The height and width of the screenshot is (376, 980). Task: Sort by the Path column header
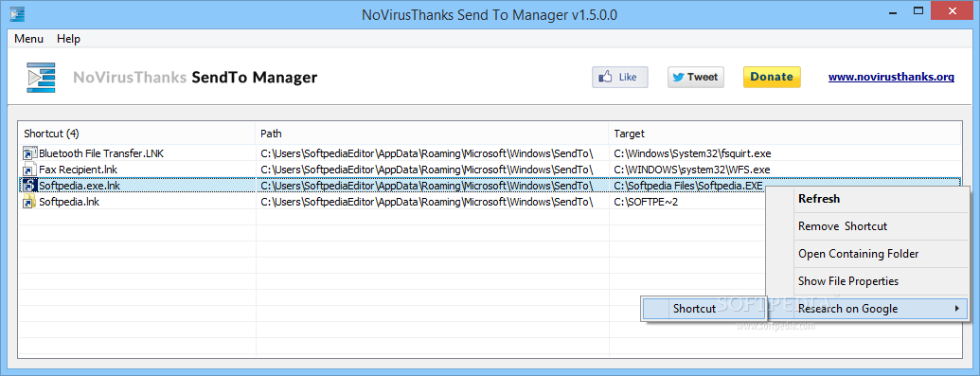(x=432, y=134)
